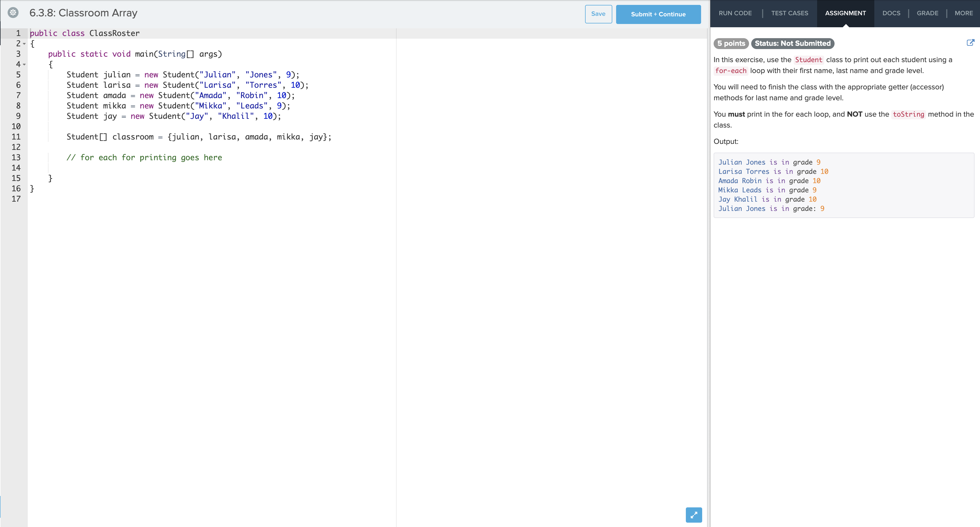
Task: Open the MORE menu
Action: [x=963, y=13]
